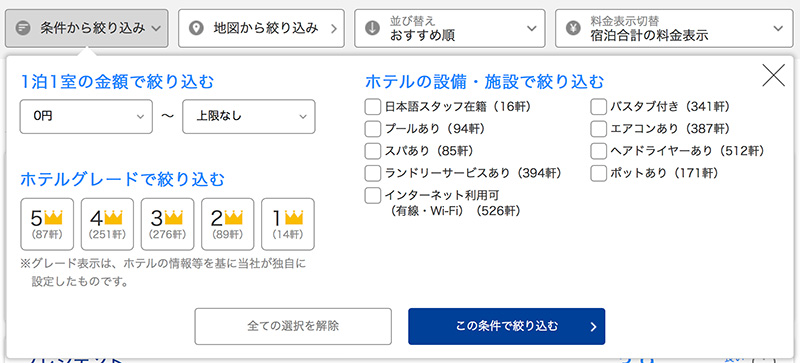Screen dimensions: 800x363
Task: Open the minimum price 0円 dropdown
Action: pos(86,116)
